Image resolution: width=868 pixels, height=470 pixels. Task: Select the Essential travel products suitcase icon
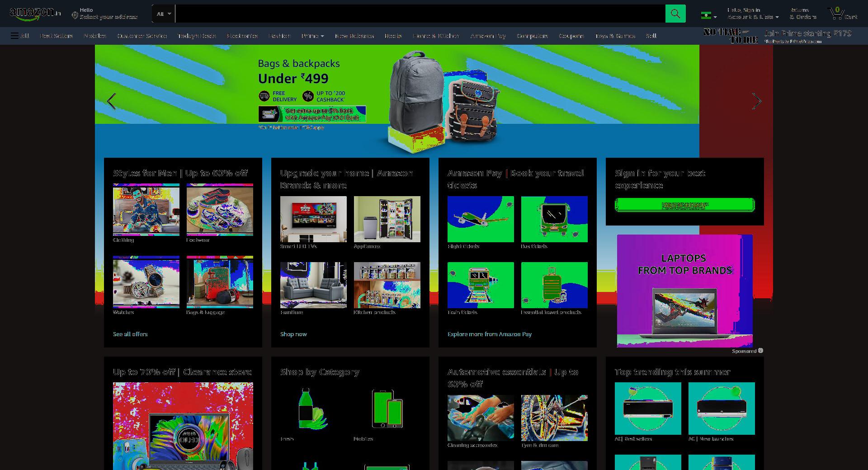pos(554,285)
